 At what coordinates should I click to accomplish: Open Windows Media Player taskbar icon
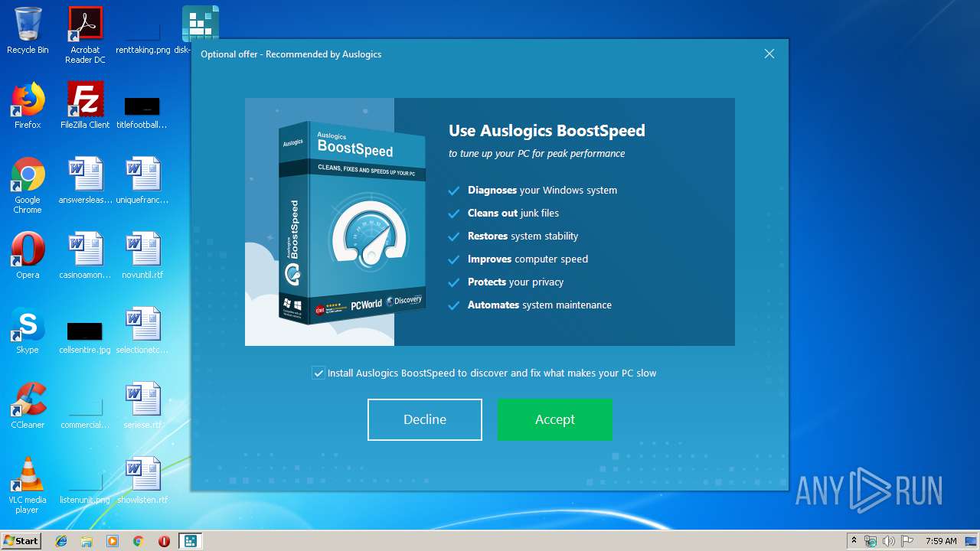click(113, 541)
